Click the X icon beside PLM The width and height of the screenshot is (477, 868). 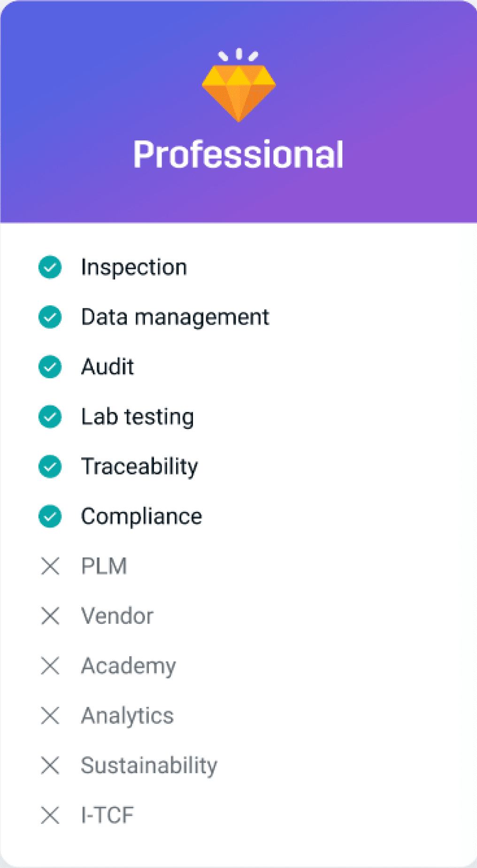50,566
